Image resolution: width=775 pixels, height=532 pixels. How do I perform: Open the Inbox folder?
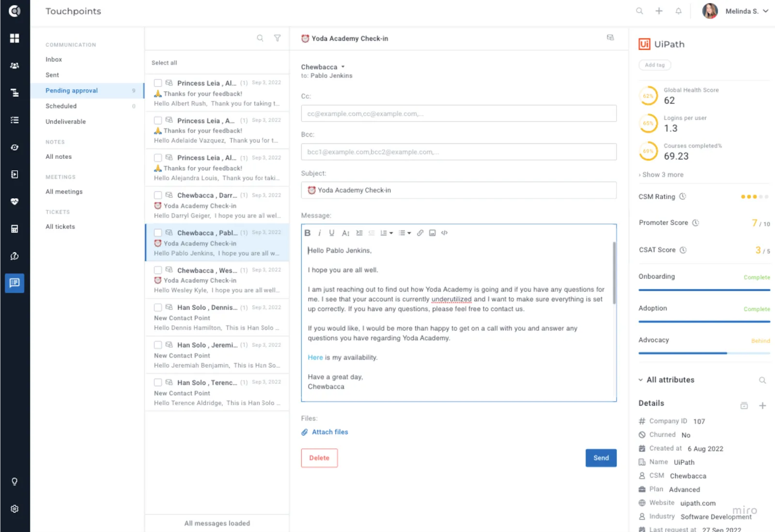point(54,60)
